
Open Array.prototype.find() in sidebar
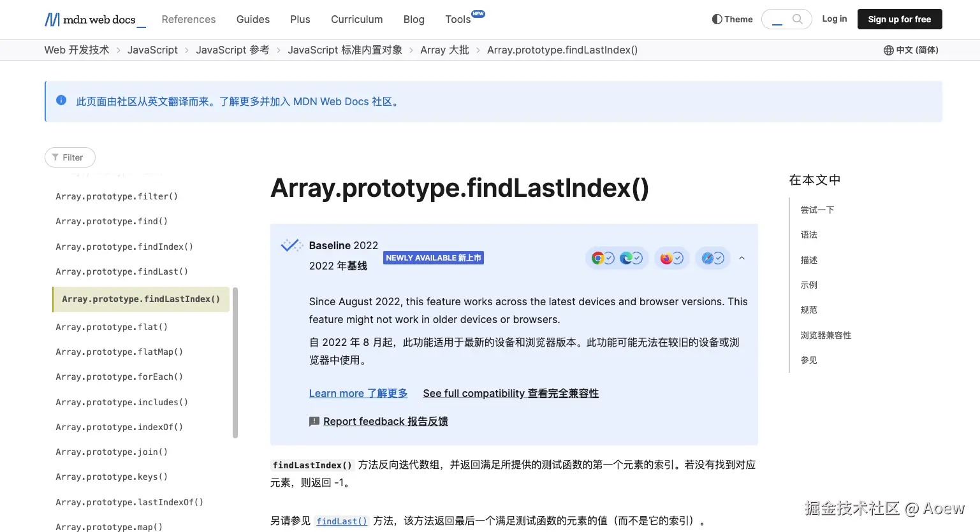pyautogui.click(x=112, y=221)
